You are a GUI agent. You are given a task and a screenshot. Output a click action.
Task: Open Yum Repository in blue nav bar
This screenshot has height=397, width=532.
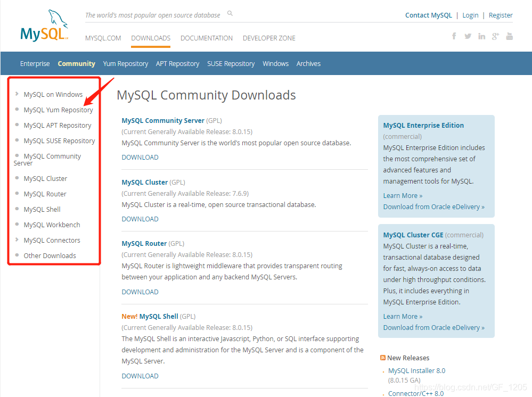[x=126, y=64]
